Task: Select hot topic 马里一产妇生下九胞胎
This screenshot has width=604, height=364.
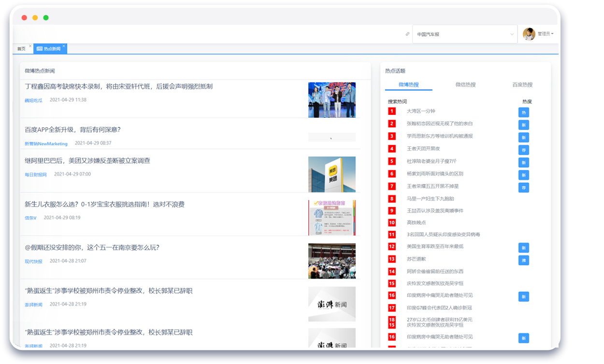Action: pos(431,198)
